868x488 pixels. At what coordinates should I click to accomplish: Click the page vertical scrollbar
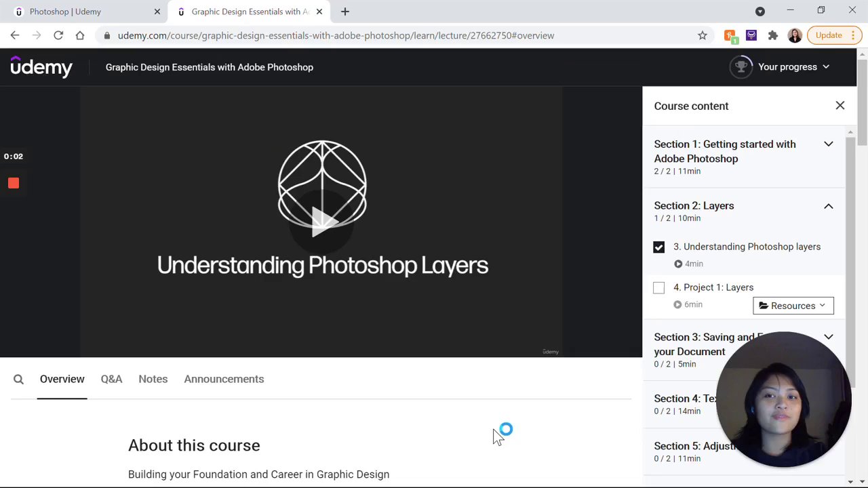pyautogui.click(x=863, y=102)
